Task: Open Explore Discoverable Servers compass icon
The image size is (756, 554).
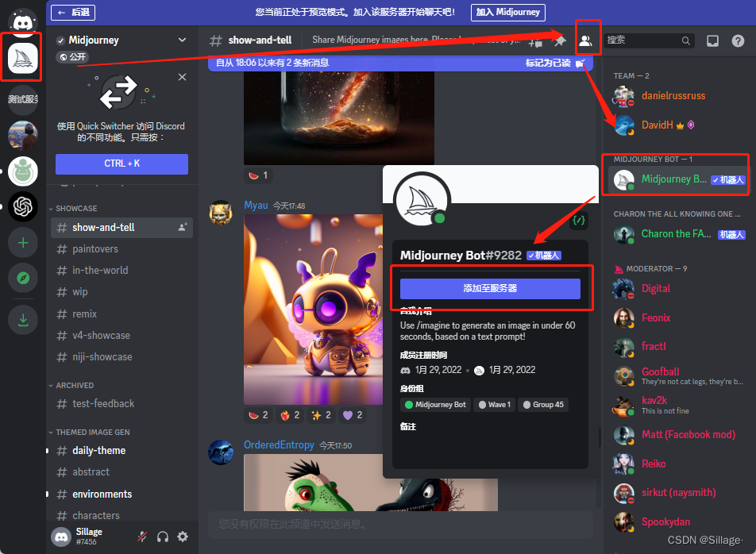Action: pyautogui.click(x=23, y=278)
